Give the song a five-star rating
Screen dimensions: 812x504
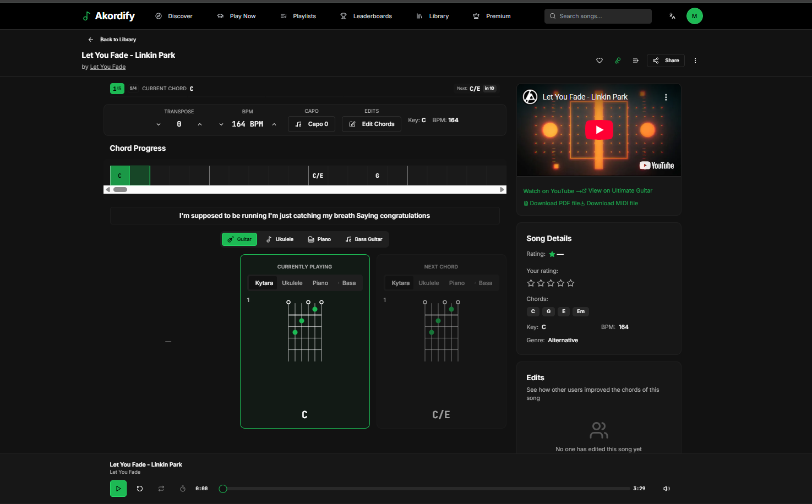[570, 282]
